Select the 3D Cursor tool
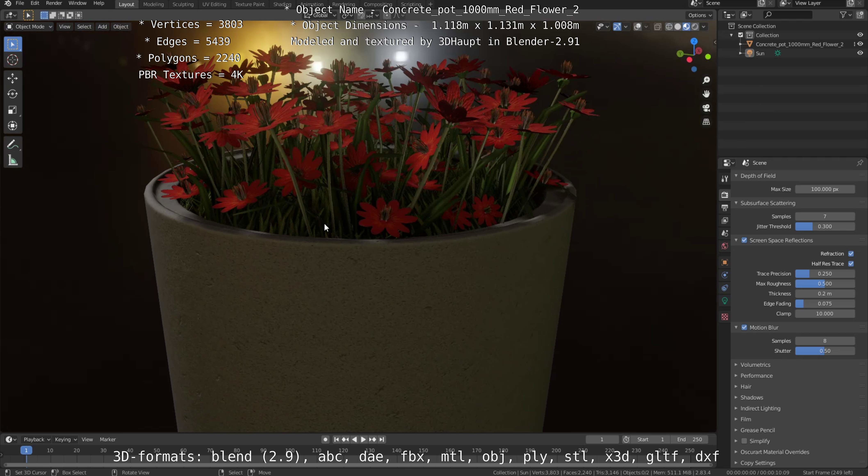The height and width of the screenshot is (476, 868). tap(13, 60)
